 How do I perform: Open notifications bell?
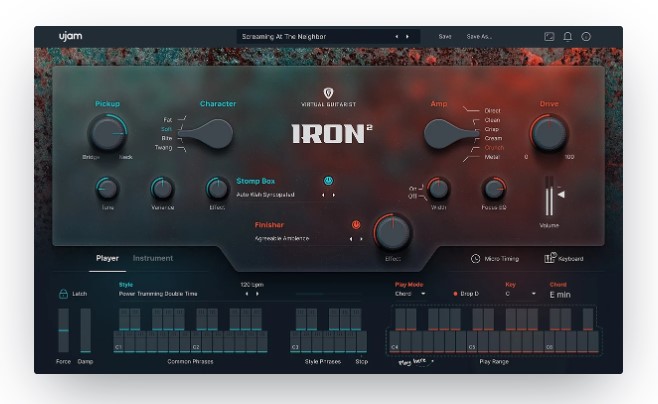pyautogui.click(x=567, y=36)
